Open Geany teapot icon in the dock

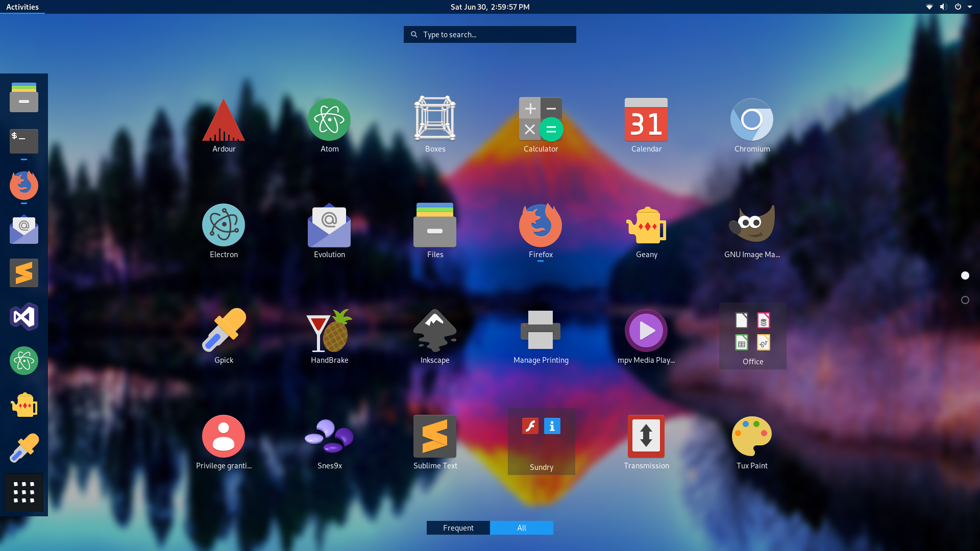[x=24, y=405]
